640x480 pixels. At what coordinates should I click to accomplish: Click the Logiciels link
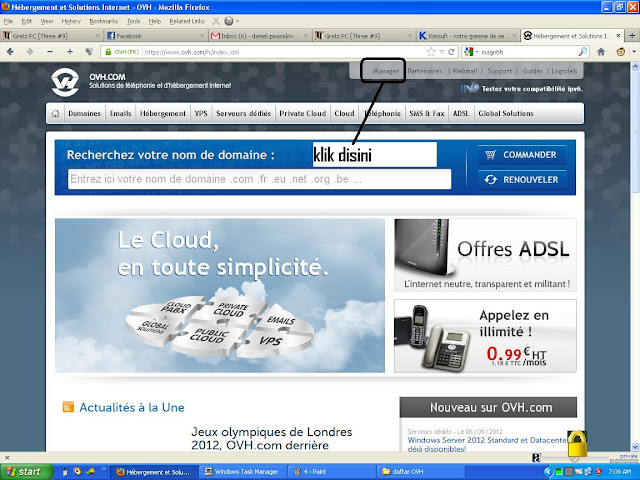coord(564,71)
